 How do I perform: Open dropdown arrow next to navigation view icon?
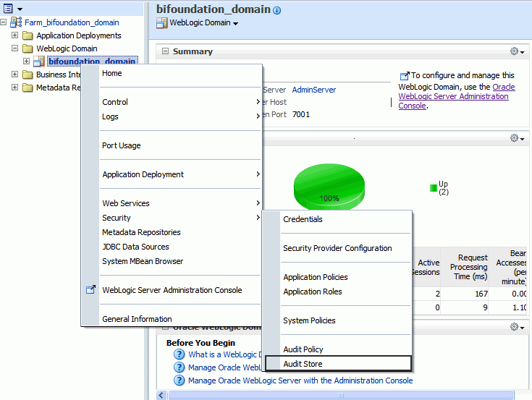(20, 9)
